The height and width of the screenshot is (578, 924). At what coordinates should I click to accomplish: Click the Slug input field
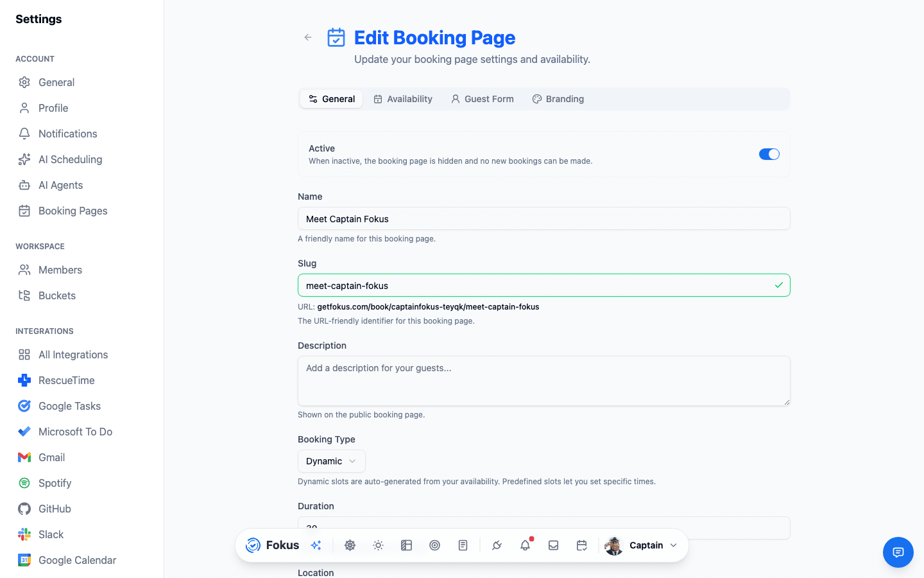(x=544, y=285)
